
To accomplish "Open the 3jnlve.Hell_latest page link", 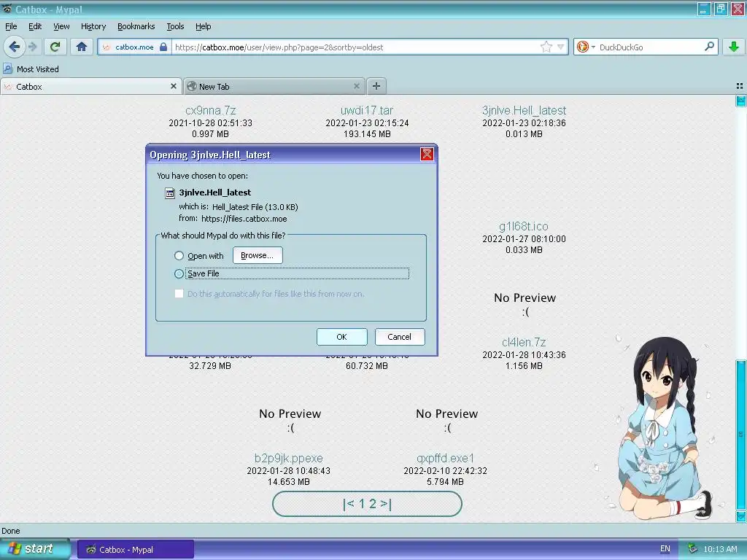I will 524,111.
